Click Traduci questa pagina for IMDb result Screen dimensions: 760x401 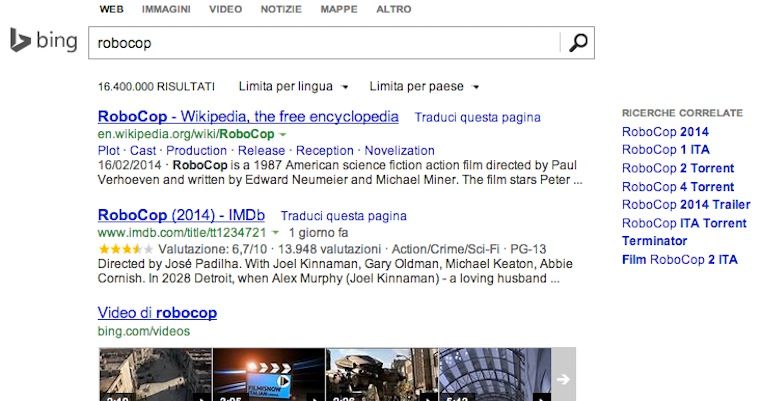point(344,216)
